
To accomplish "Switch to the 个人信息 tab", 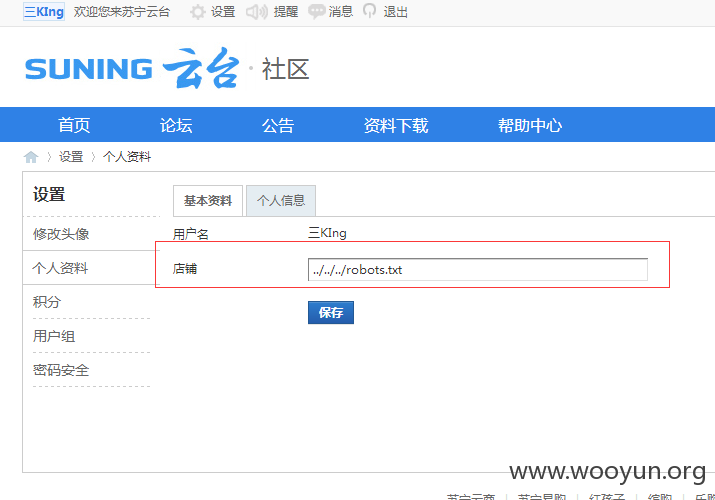I will [281, 201].
